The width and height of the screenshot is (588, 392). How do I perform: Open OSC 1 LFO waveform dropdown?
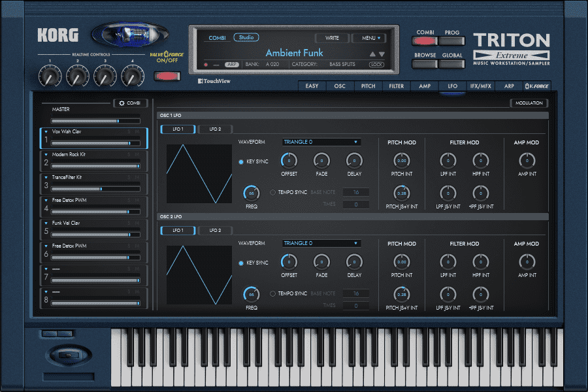point(321,142)
